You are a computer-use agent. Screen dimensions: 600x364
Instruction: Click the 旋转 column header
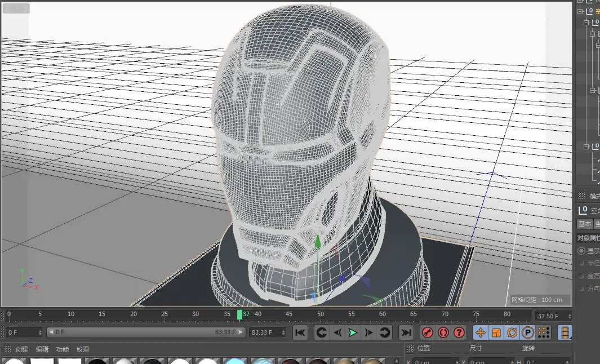[x=528, y=348]
